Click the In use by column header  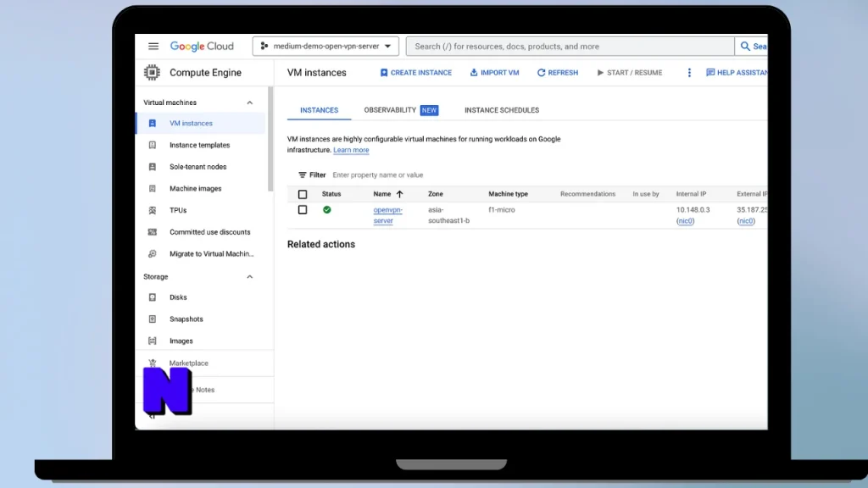pyautogui.click(x=646, y=194)
